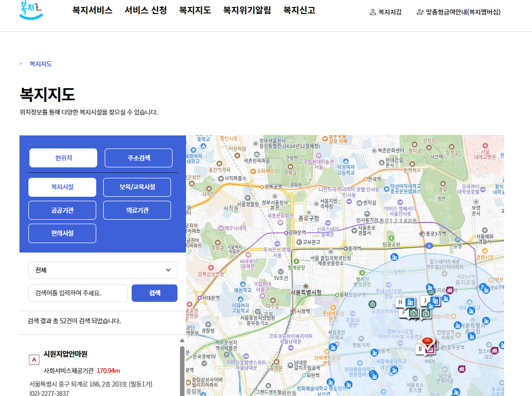Open 서비스 신청 menu
This screenshot has width=532, height=396.
(146, 10)
